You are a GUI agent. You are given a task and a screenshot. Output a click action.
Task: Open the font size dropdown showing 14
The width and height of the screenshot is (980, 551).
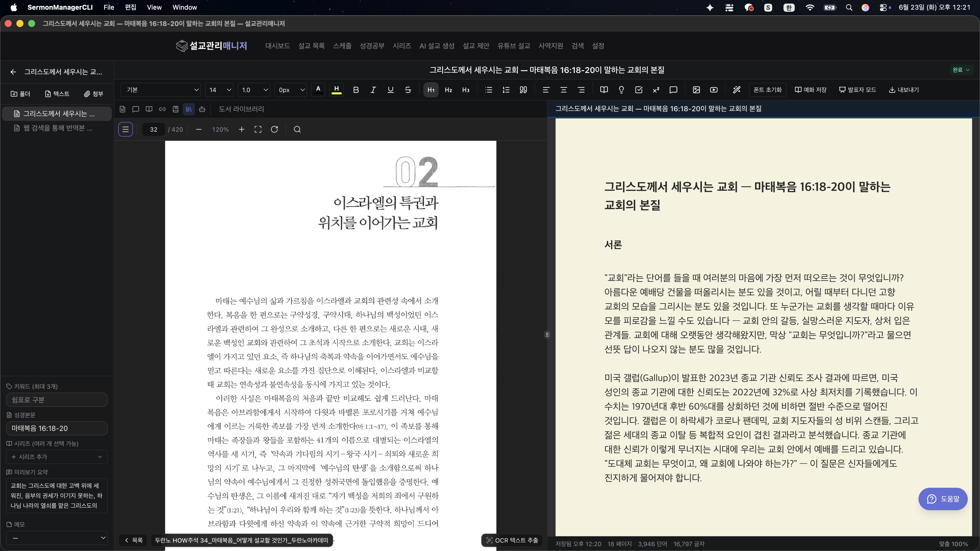click(x=219, y=90)
